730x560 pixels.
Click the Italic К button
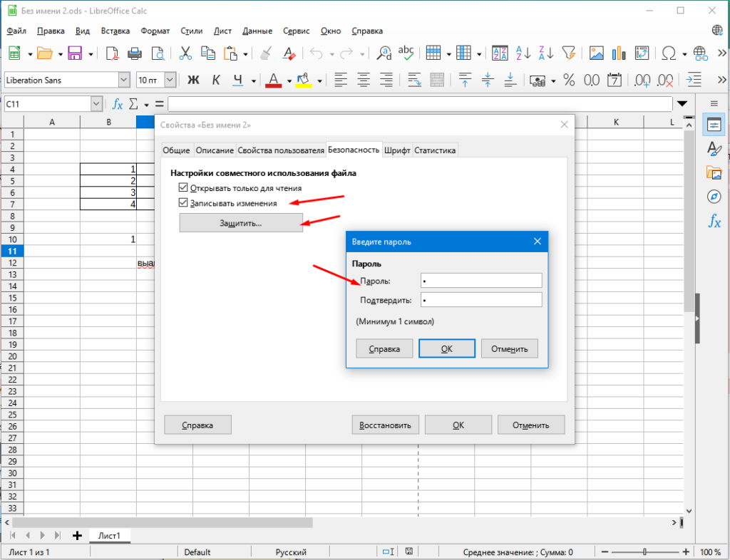[215, 80]
